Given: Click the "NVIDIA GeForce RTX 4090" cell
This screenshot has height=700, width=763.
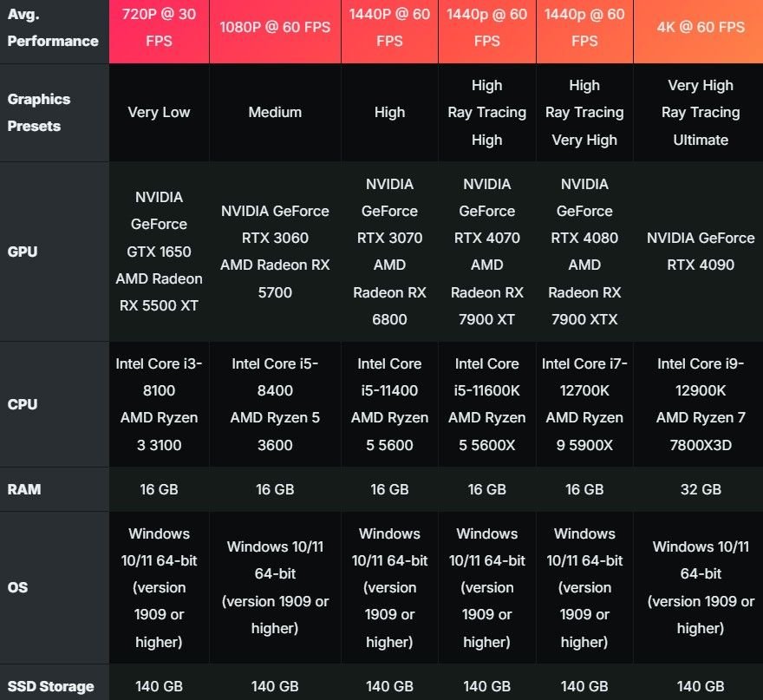Looking at the screenshot, I should (698, 252).
